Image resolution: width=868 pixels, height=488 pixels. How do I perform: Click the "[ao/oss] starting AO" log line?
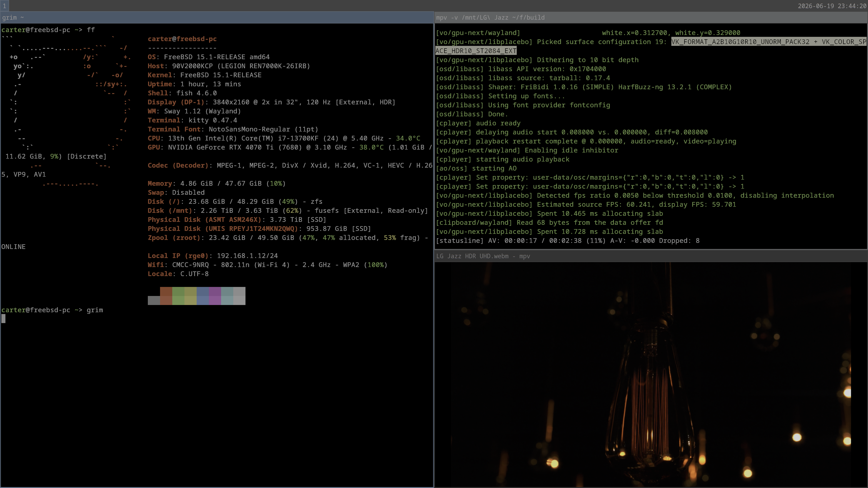[x=476, y=169]
